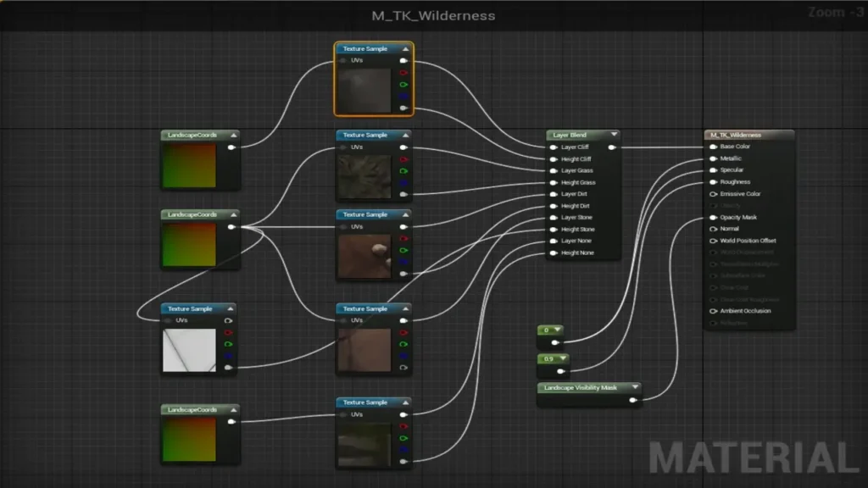Click the Height Stone input pin on Layer Blend
This screenshot has height=488, width=868.
tap(553, 230)
